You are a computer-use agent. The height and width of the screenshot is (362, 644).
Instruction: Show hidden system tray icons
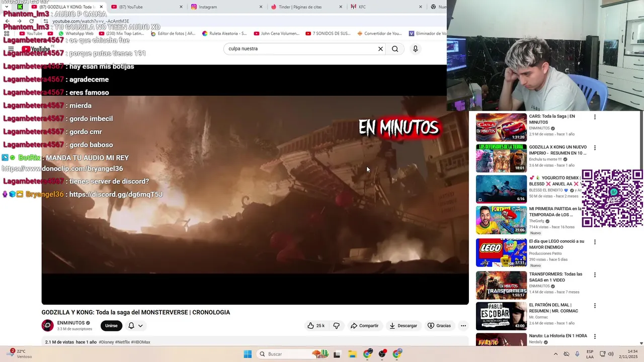point(555,354)
